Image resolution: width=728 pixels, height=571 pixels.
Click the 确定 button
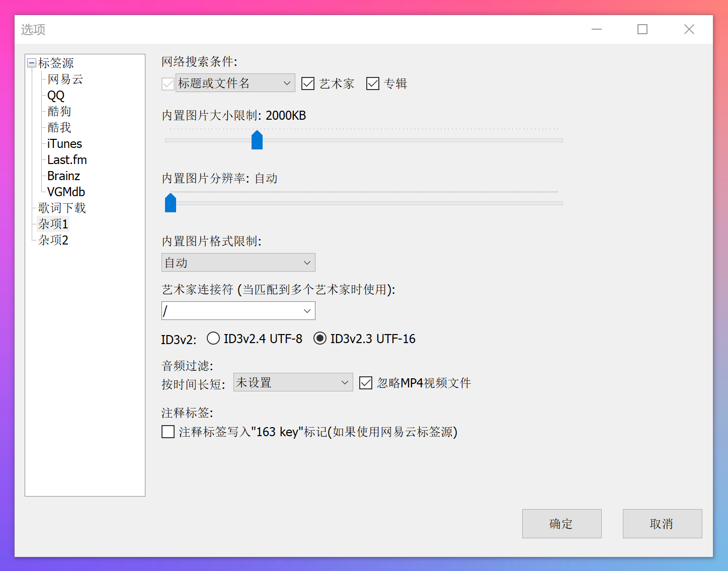coord(561,524)
